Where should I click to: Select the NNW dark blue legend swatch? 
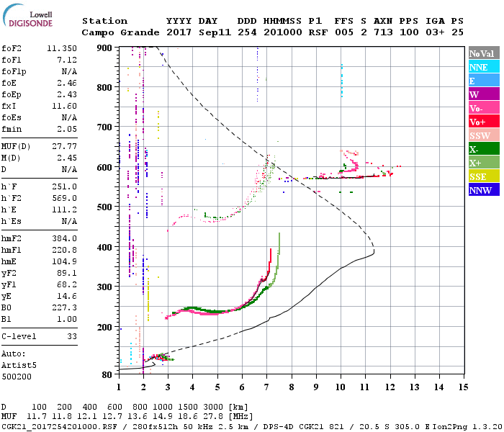click(x=484, y=189)
